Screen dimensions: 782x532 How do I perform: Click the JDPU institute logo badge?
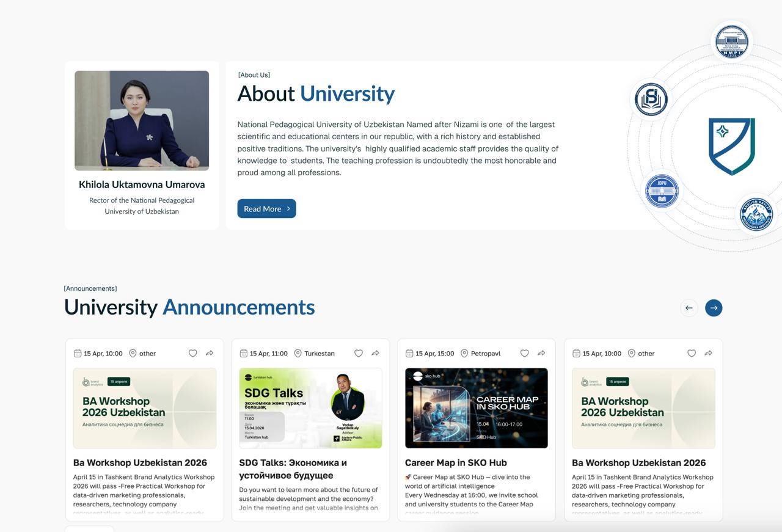point(662,191)
